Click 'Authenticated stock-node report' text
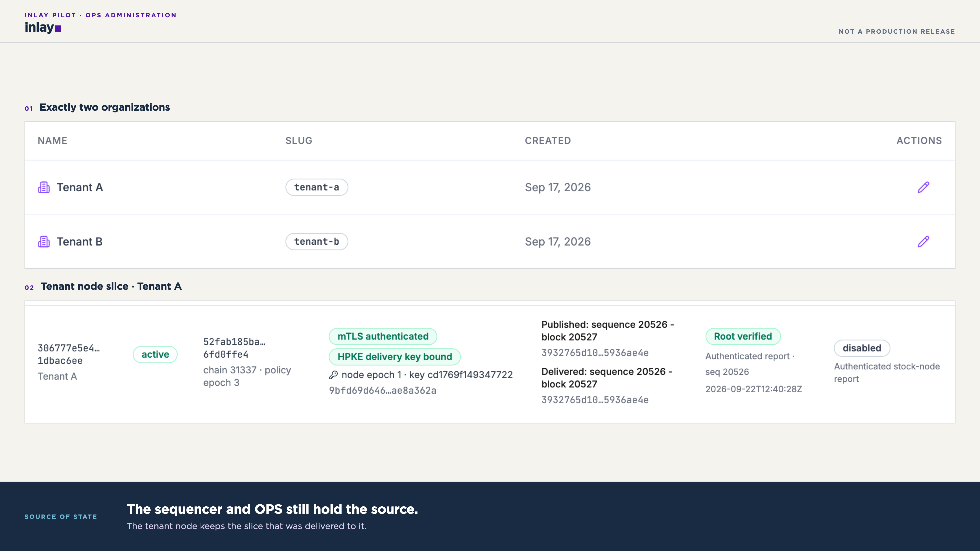The height and width of the screenshot is (551, 980). pyautogui.click(x=887, y=373)
